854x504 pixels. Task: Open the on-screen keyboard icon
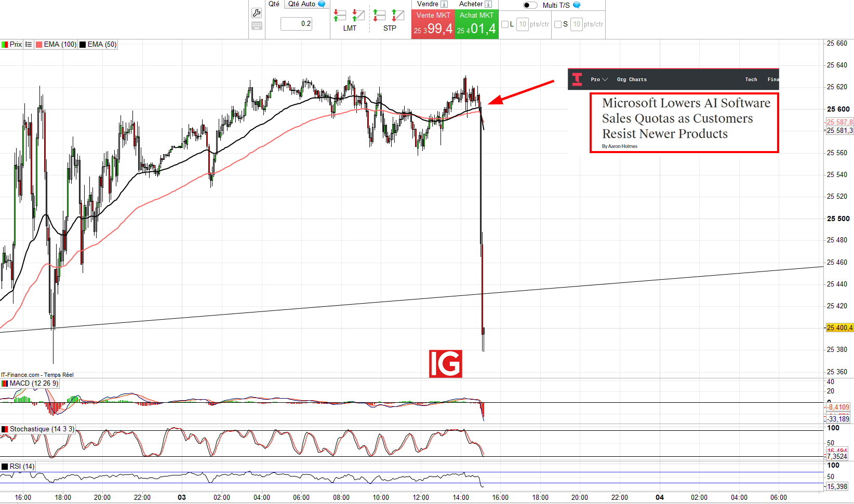coord(257,26)
